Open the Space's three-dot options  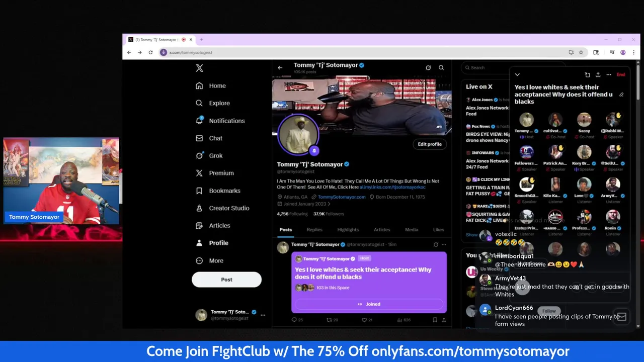[609, 75]
